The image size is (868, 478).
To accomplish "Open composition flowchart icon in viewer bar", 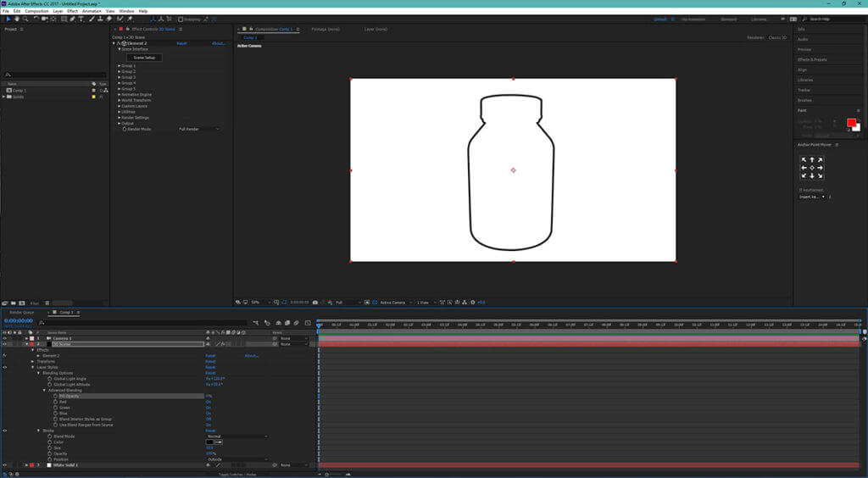I will (x=465, y=303).
